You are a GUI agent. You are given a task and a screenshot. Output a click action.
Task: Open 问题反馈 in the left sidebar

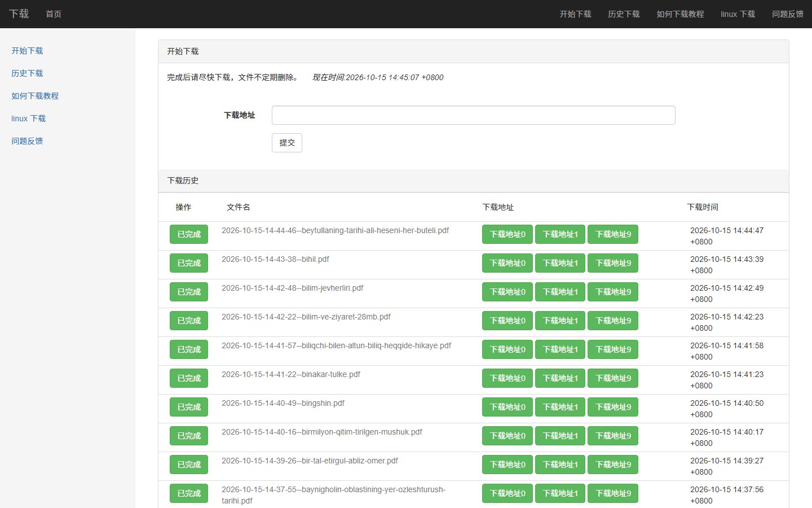pos(27,141)
